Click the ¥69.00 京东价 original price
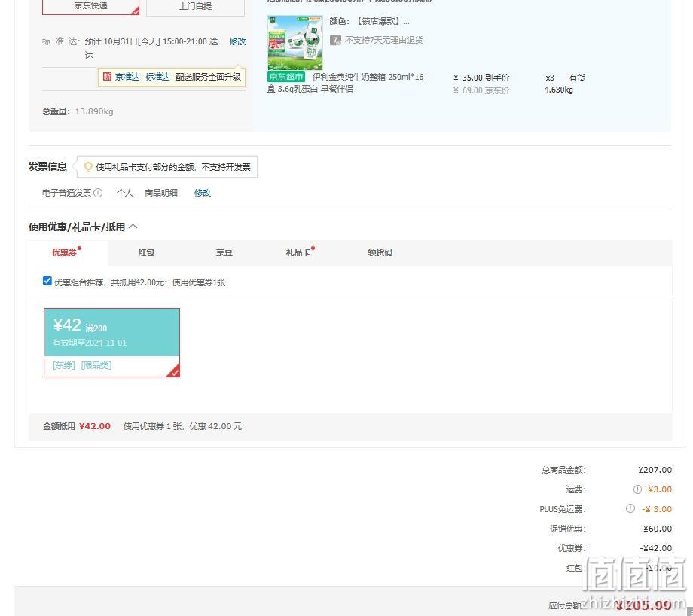Image resolution: width=693 pixels, height=616 pixels. (x=481, y=90)
